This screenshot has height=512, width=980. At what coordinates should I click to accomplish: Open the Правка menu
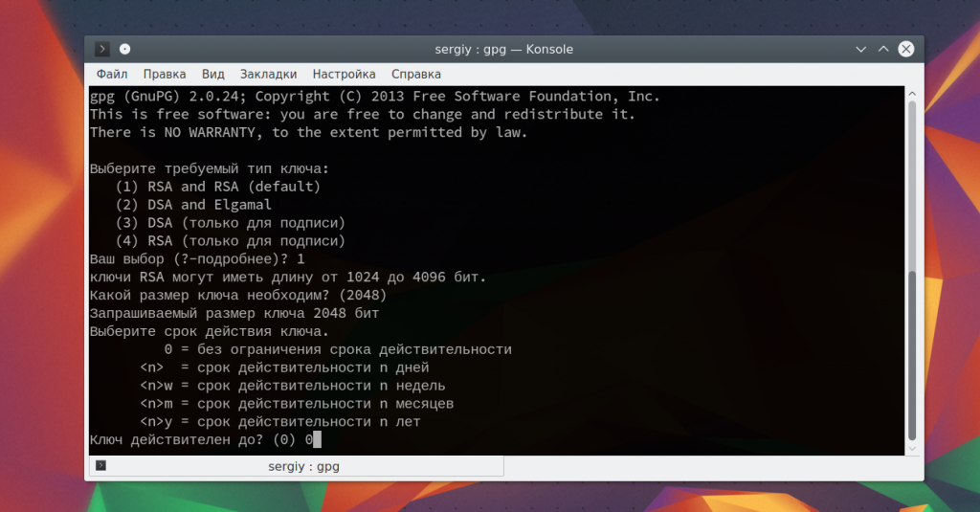[x=165, y=74]
